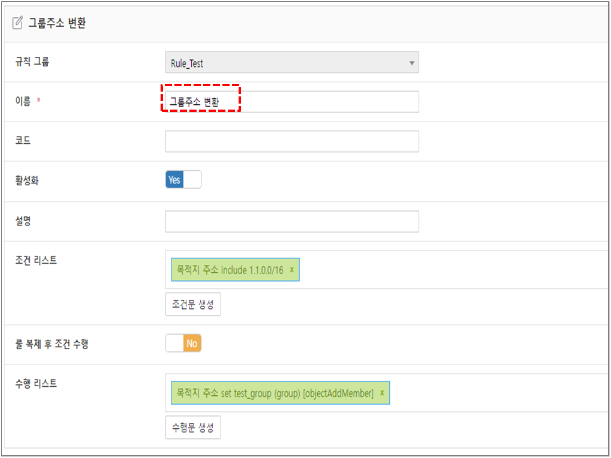Click the 활성화 label
Screen dimensions: 611x458
click(27, 180)
